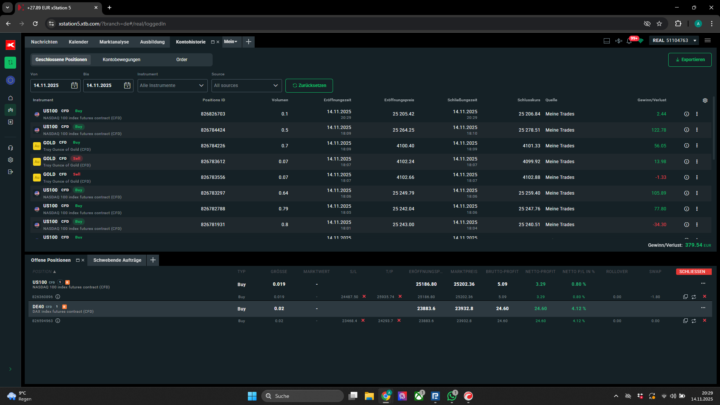Image resolution: width=720 pixels, height=405 pixels.
Task: Open three-dot menu for open US100 group
Action: pos(703,284)
